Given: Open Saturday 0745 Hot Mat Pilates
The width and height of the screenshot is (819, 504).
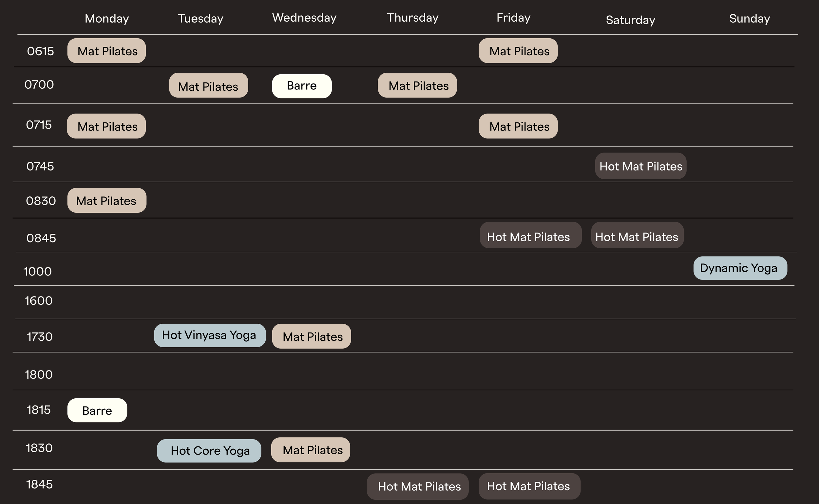Looking at the screenshot, I should (640, 166).
